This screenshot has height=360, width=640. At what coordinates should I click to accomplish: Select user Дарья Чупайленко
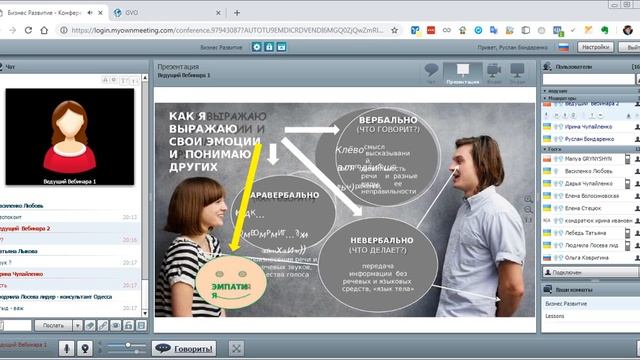coord(589,184)
